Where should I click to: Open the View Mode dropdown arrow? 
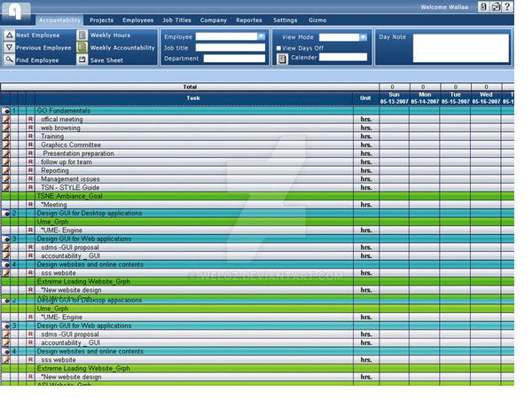point(363,37)
